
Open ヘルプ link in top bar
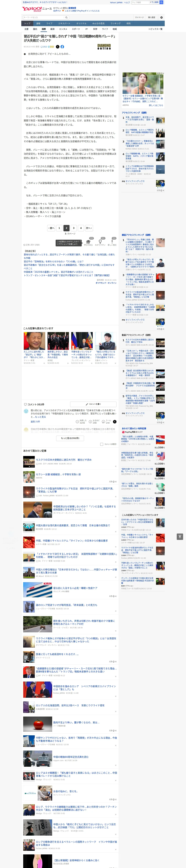click(127, 2)
